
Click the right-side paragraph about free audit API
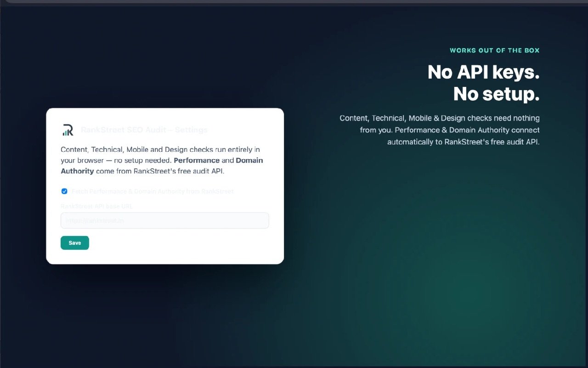pyautogui.click(x=440, y=130)
